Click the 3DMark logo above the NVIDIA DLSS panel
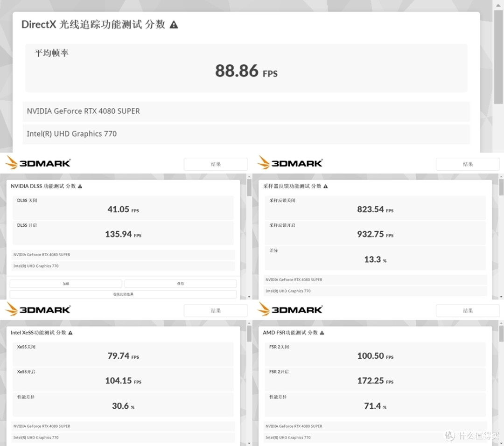Image resolution: width=504 pixels, height=446 pixels. (38, 163)
